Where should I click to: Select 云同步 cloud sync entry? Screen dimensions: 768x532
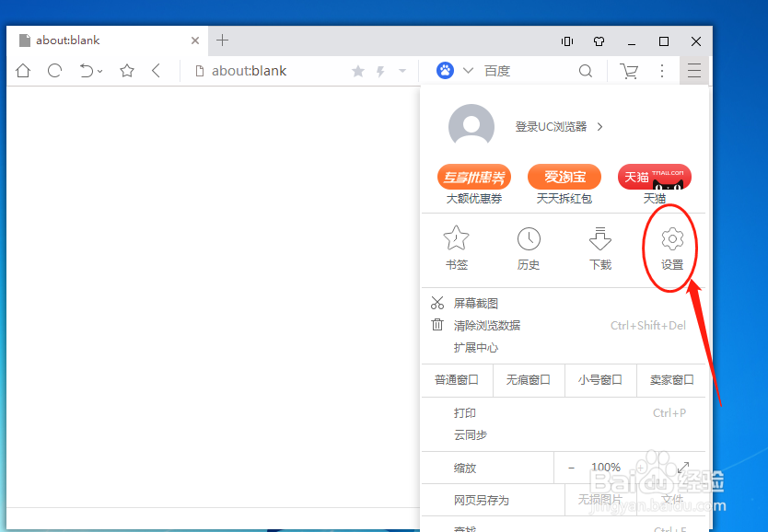click(x=564, y=435)
